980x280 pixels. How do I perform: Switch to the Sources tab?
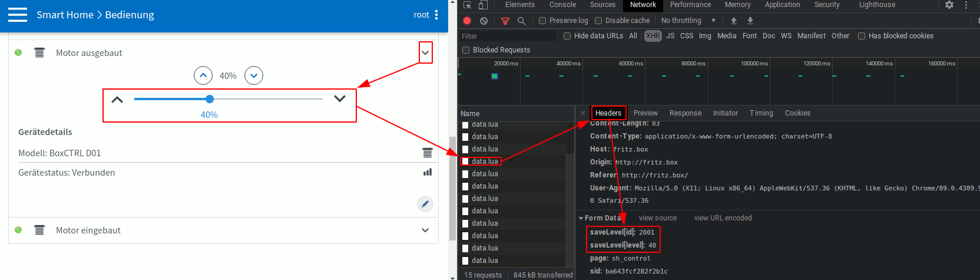[602, 5]
